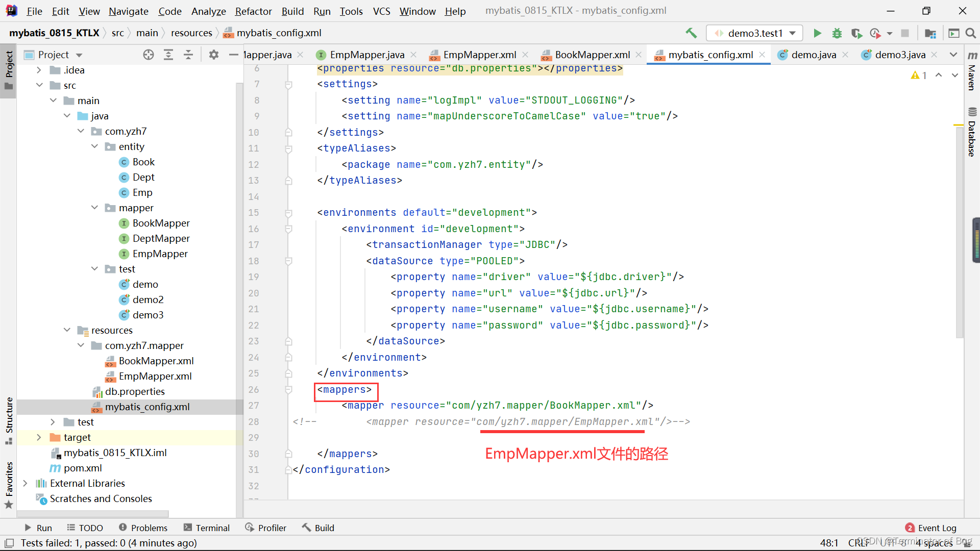Open the Refactor menu
This screenshot has height=551, width=980.
pyautogui.click(x=253, y=11)
